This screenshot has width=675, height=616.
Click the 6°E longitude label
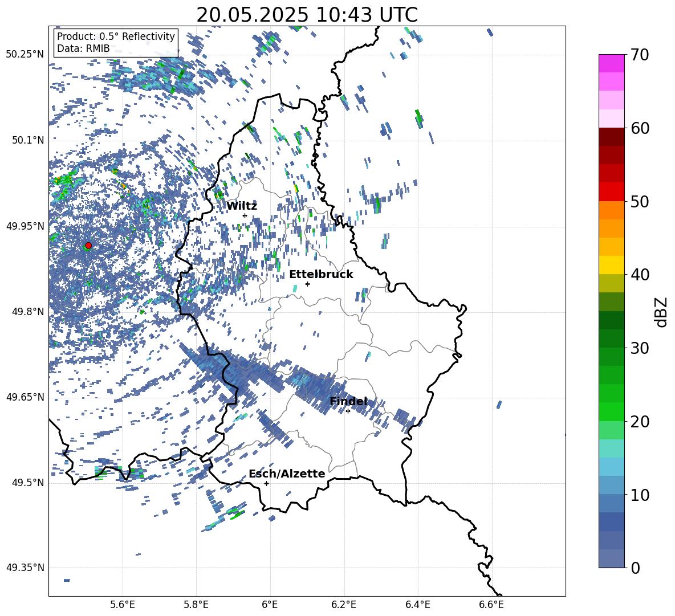point(270,605)
